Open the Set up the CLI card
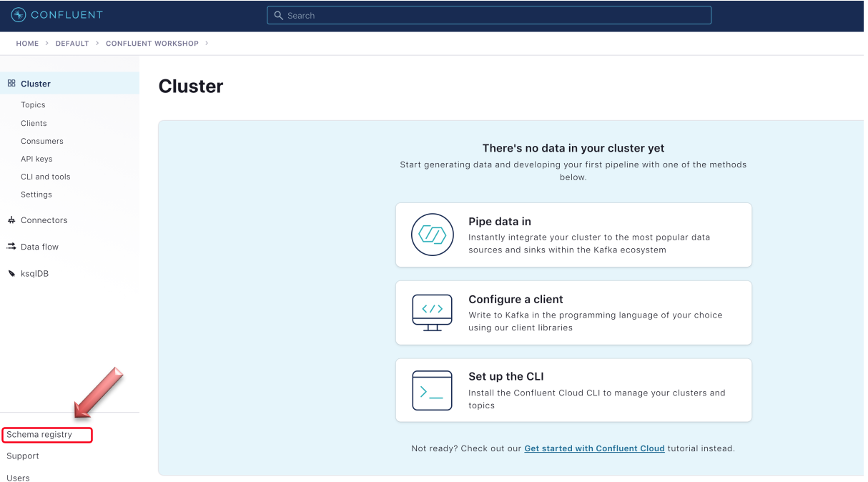868x482 pixels. (x=573, y=390)
